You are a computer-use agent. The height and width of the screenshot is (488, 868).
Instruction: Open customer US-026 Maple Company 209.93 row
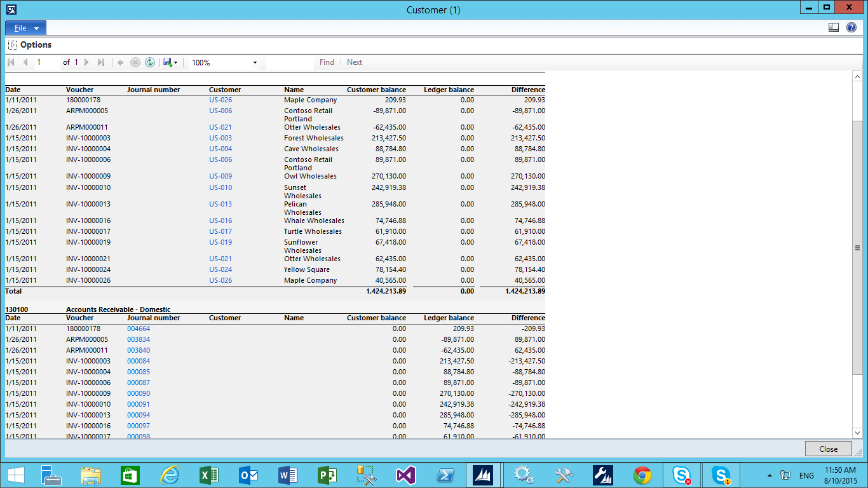(220, 100)
